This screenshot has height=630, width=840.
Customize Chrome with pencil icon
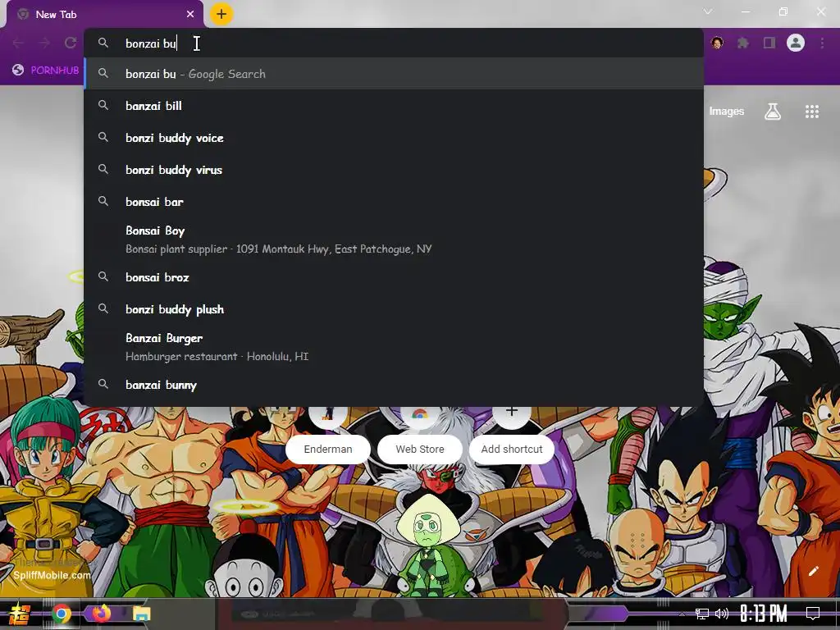click(813, 571)
